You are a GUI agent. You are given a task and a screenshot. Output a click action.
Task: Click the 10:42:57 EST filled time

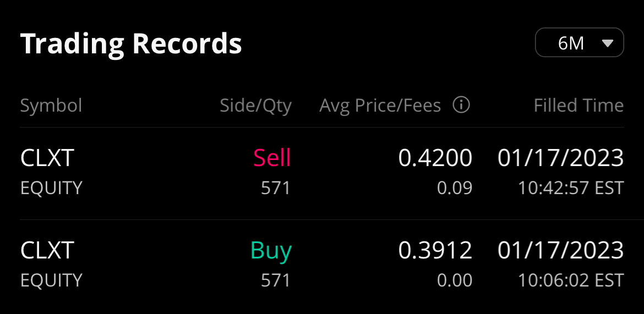point(571,188)
